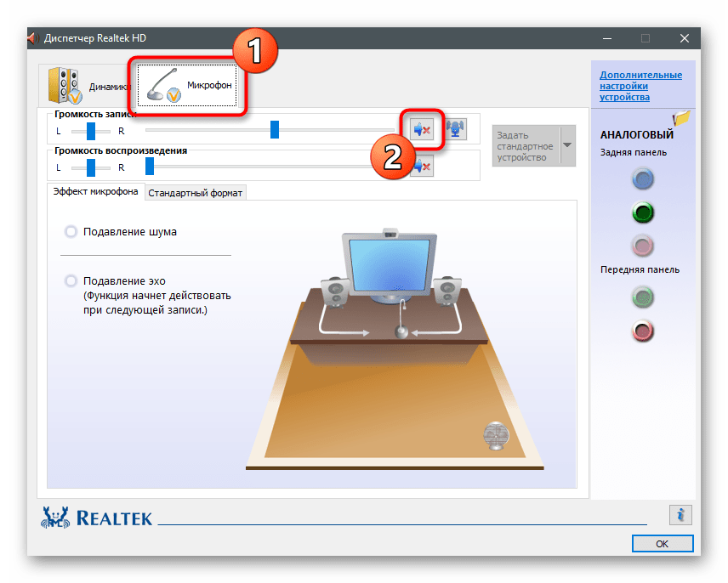Open connector settings folder icon

(681, 118)
